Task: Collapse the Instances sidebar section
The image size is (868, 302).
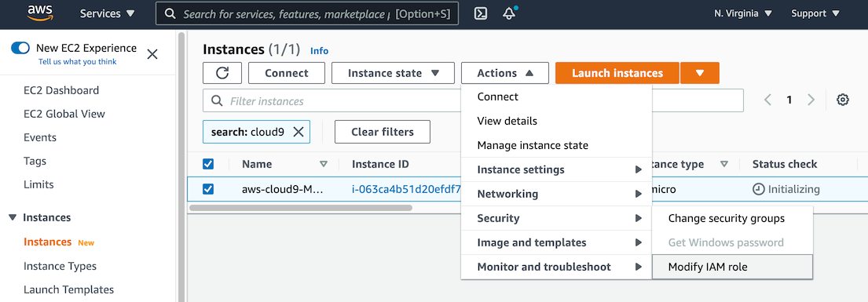Action: click(13, 218)
